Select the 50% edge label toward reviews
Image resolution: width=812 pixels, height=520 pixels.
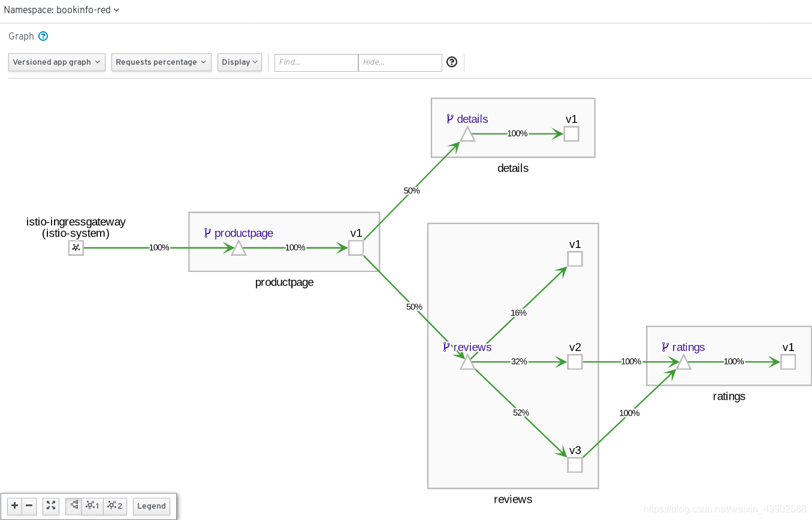pos(414,307)
